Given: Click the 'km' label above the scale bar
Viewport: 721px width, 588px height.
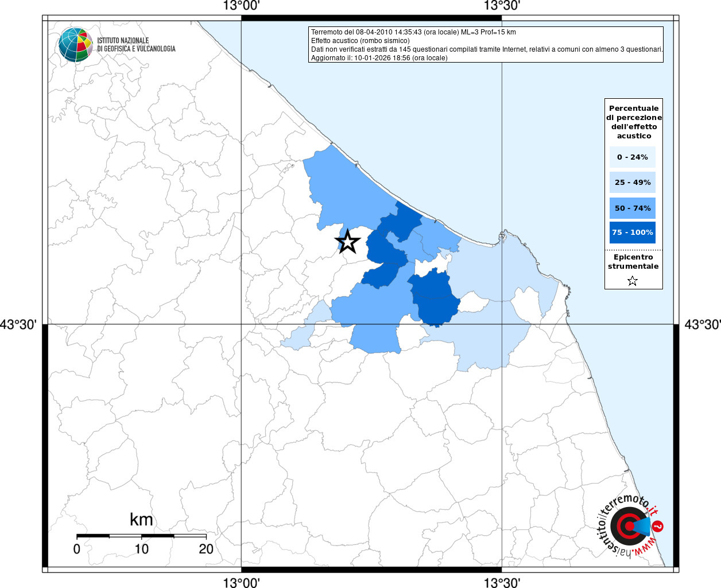Looking at the screenshot, I should tap(141, 520).
